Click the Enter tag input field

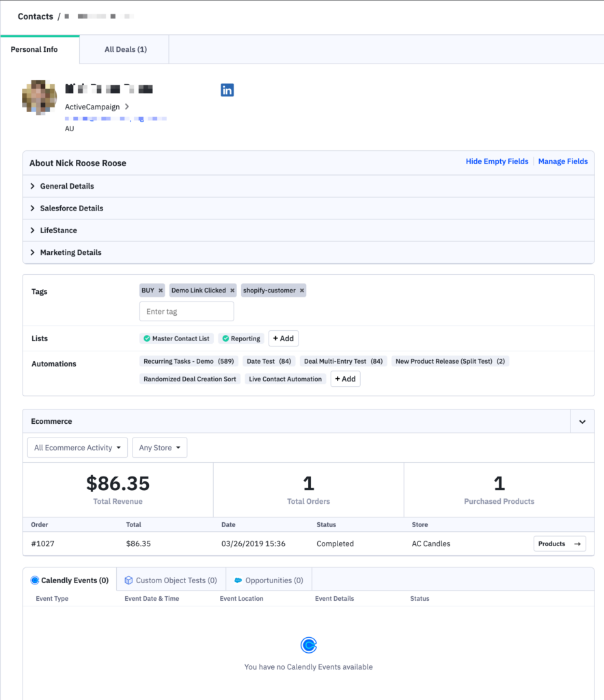(x=187, y=311)
